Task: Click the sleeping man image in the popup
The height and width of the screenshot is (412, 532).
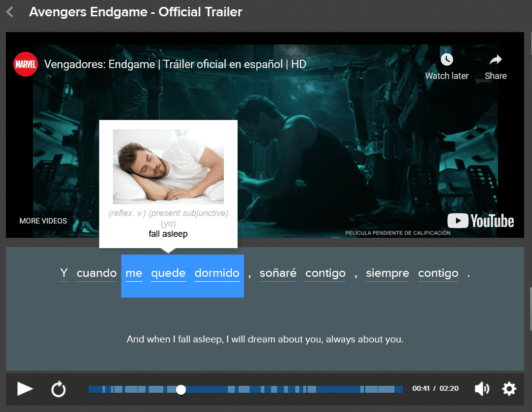Action: 168,166
